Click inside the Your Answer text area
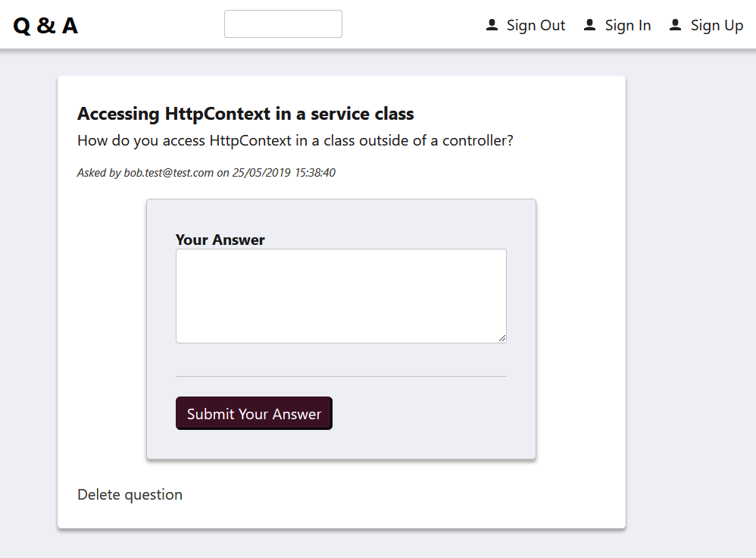This screenshot has height=558, width=756. tap(341, 296)
